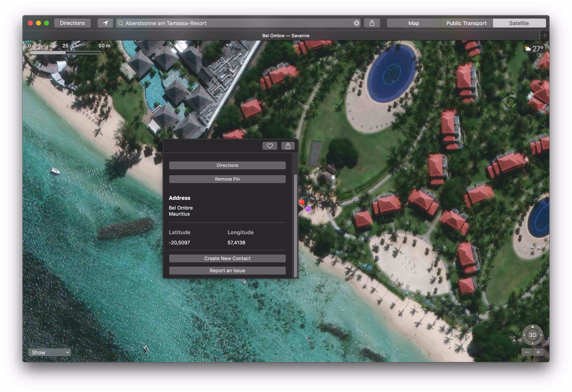Click the share icon in the toolbar

pyautogui.click(x=372, y=23)
